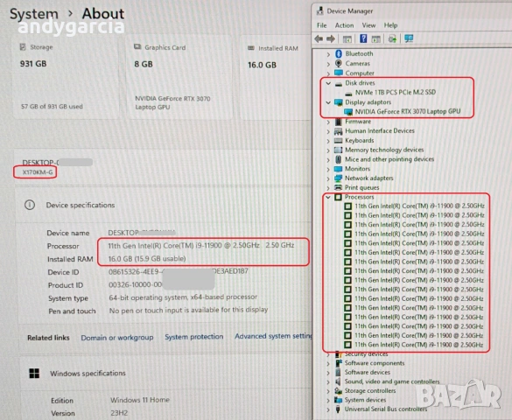Expand the Firmware node chevron
The image size is (512, 420).
point(328,122)
